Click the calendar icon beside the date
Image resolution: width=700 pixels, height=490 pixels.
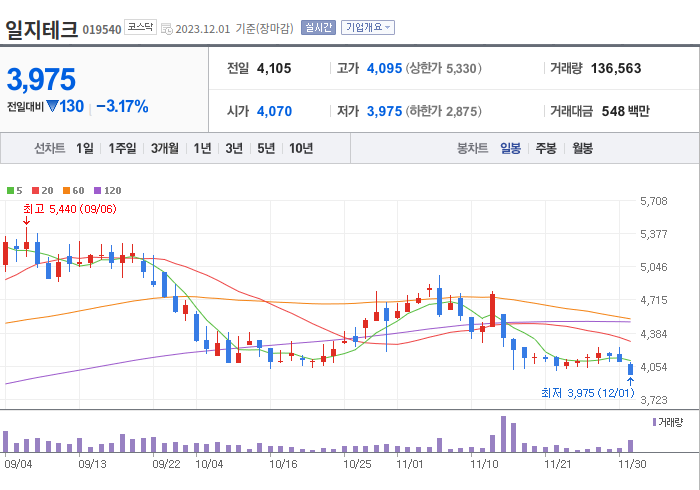167,29
